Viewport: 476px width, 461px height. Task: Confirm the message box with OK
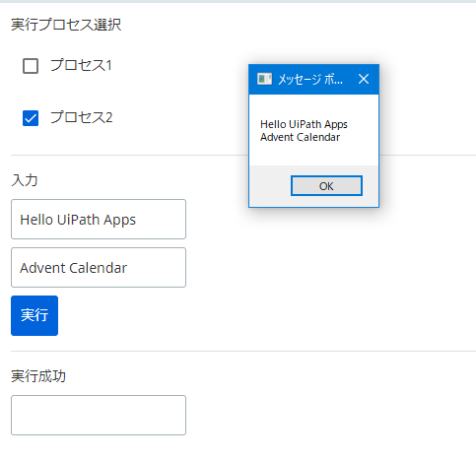coord(326,186)
